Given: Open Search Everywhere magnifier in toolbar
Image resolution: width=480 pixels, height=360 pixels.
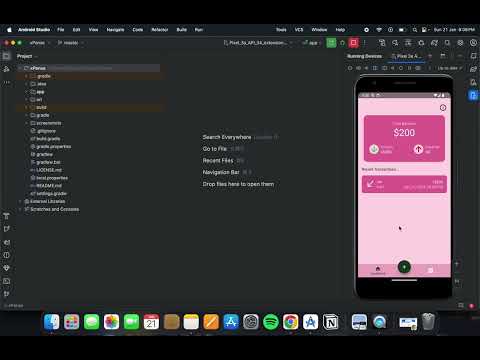Looking at the screenshot, I should (447, 43).
